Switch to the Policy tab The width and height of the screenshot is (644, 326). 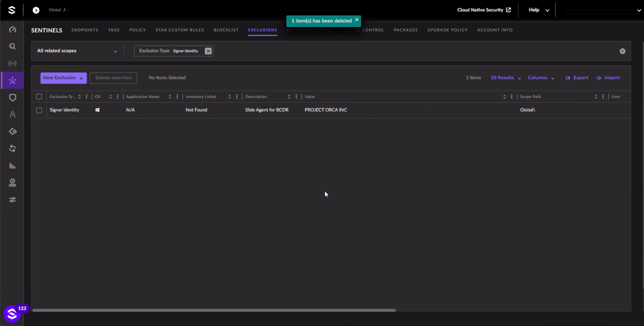click(137, 30)
